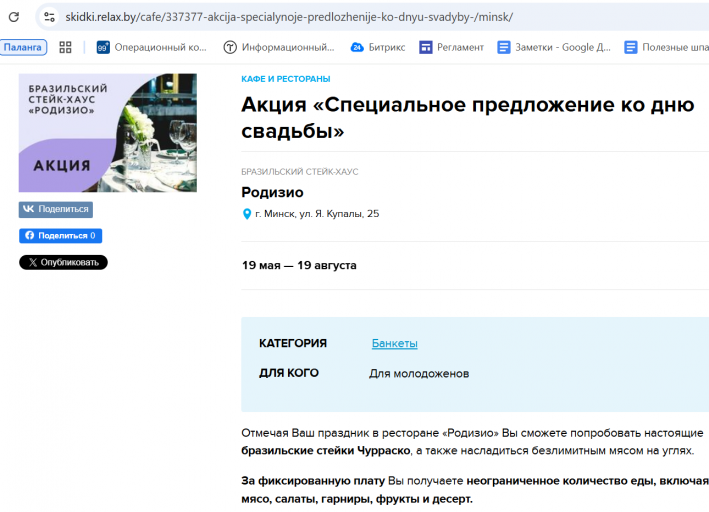
Task: Click the За фиксированную плату text
Action: click(x=313, y=481)
